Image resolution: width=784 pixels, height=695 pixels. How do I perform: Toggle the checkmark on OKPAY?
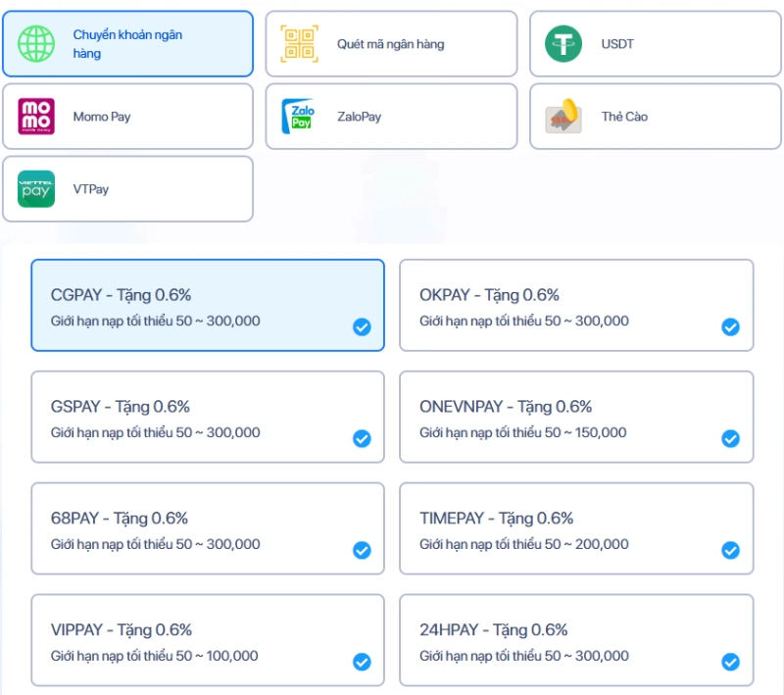point(730,327)
